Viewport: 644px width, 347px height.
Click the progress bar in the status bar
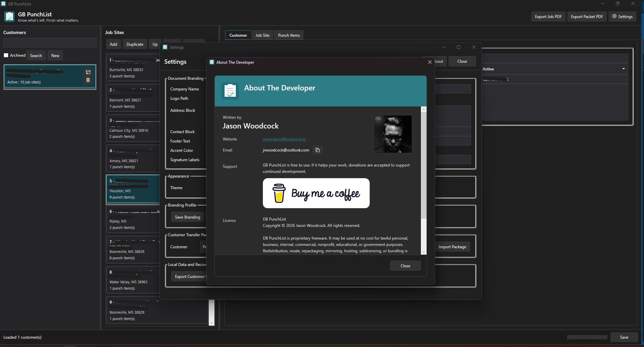(x=587, y=337)
